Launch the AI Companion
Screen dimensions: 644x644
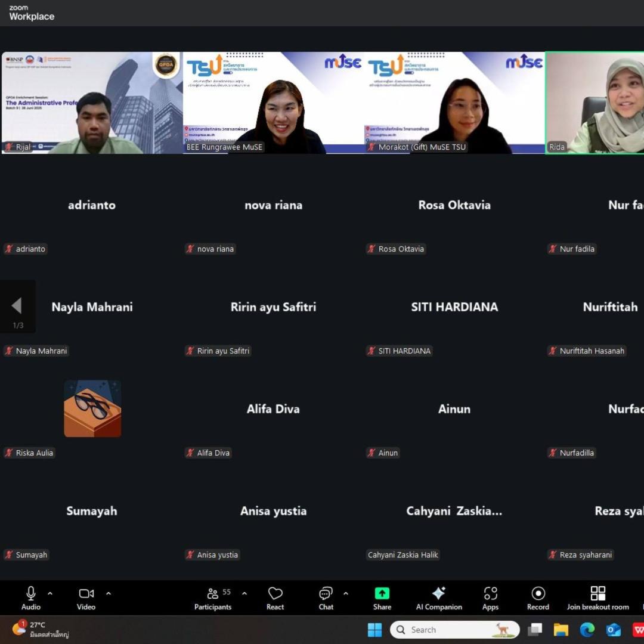click(x=439, y=598)
